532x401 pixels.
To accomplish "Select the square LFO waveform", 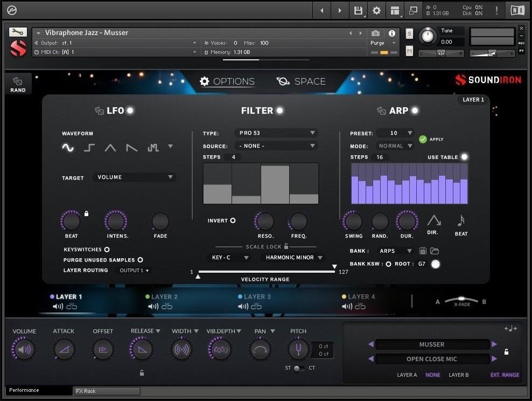I will 89,147.
